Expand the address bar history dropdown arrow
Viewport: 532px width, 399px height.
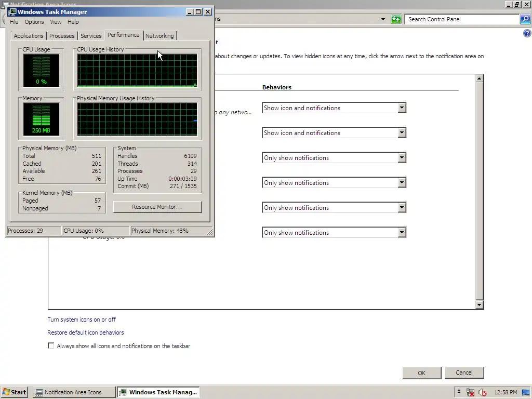coord(383,19)
